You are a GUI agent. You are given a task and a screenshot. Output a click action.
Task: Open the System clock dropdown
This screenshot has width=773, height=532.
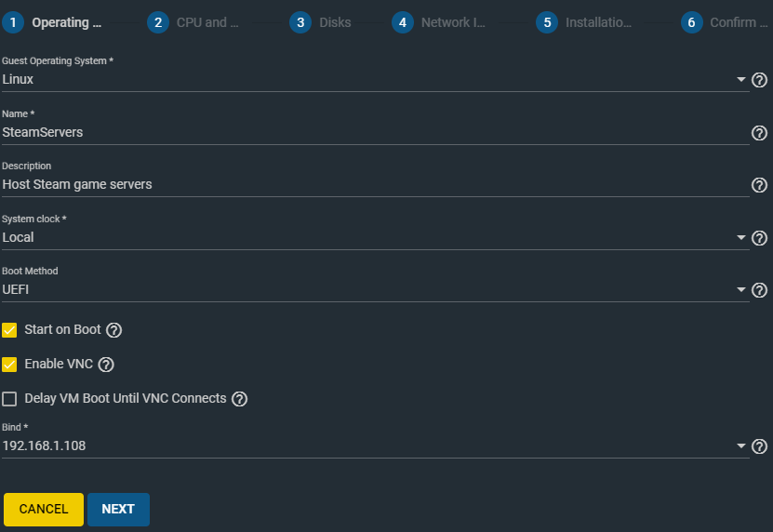pyautogui.click(x=376, y=238)
